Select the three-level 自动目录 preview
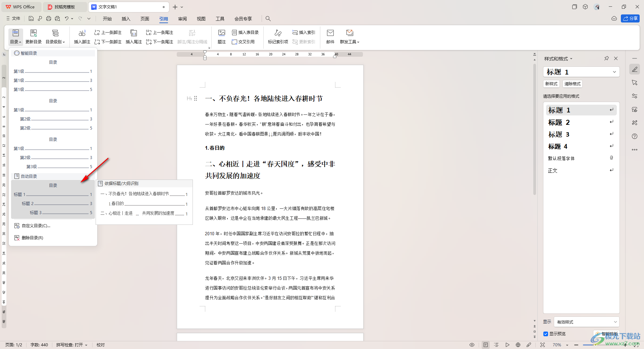The image size is (644, 349). click(x=53, y=199)
